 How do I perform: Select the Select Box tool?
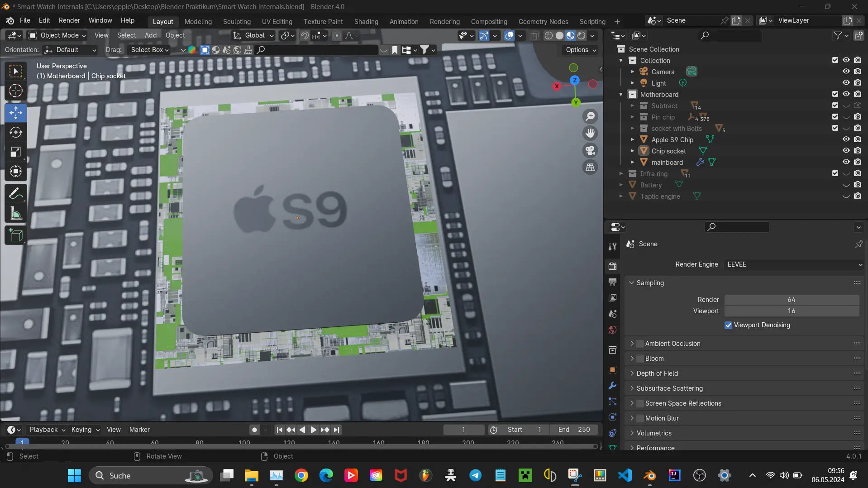(x=16, y=71)
